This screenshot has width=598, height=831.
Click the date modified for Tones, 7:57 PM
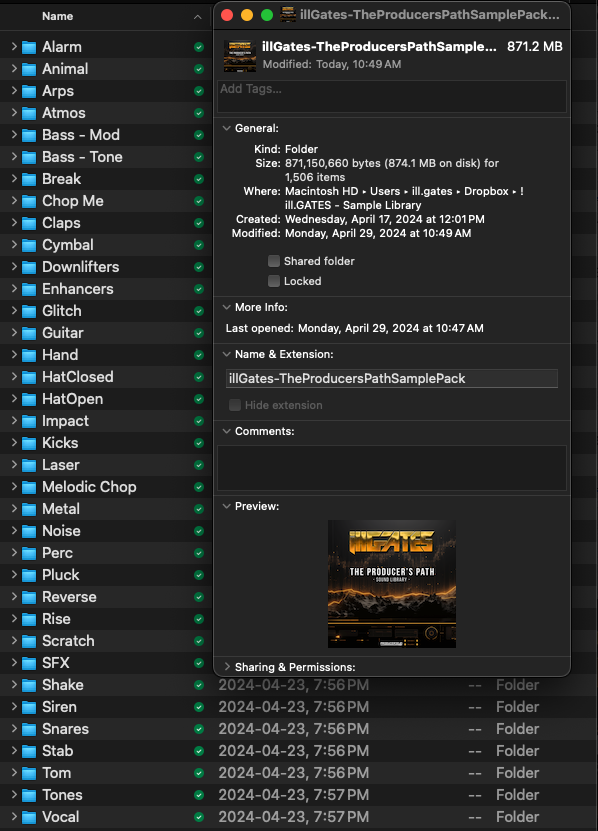coord(294,795)
